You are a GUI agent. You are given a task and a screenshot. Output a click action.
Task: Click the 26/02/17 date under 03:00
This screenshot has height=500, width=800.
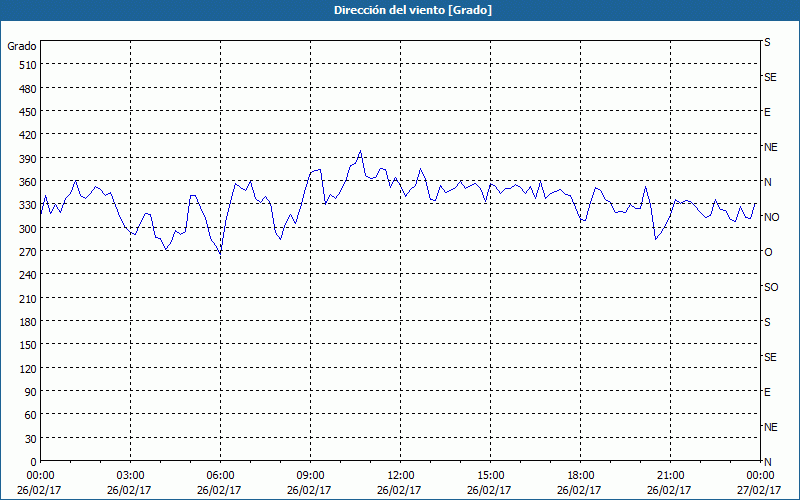129,490
